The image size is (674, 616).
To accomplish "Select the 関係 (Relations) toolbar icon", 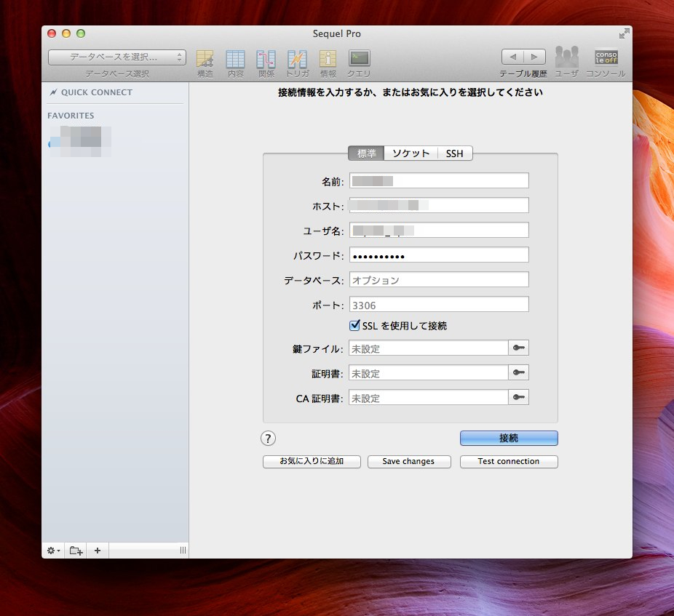I will pos(266,59).
